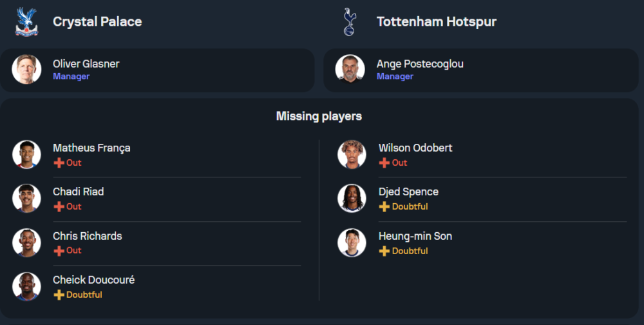Click the Oliver Glasner name link
This screenshot has height=325, width=644.
86,64
